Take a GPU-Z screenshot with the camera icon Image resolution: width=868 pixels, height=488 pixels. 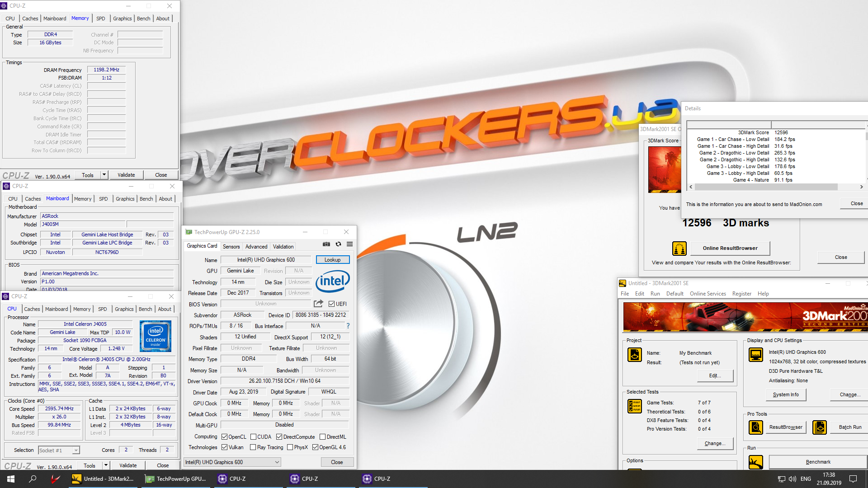pos(326,244)
